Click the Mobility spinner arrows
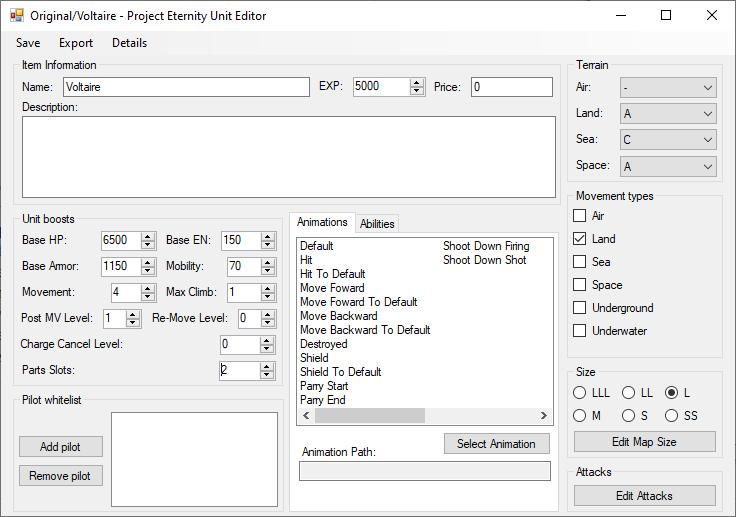The image size is (736, 517). pos(268,267)
